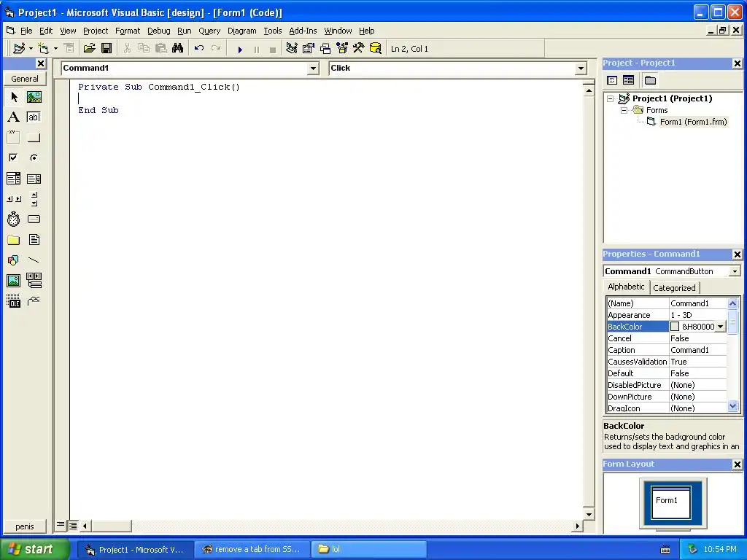Viewport: 747px width, 560px height.
Task: Open the Add Form dropdown arrow
Action: (x=55, y=49)
